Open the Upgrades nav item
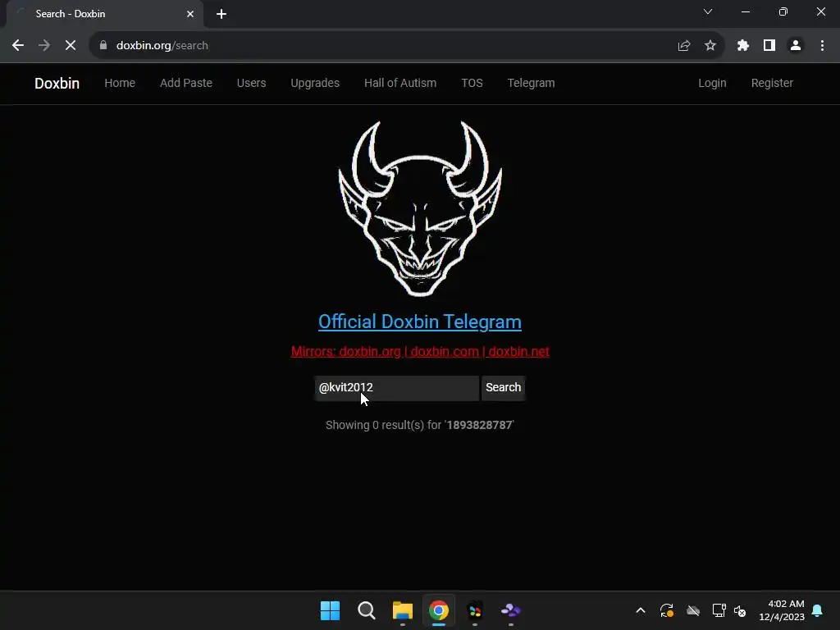The height and width of the screenshot is (630, 840). (x=315, y=83)
